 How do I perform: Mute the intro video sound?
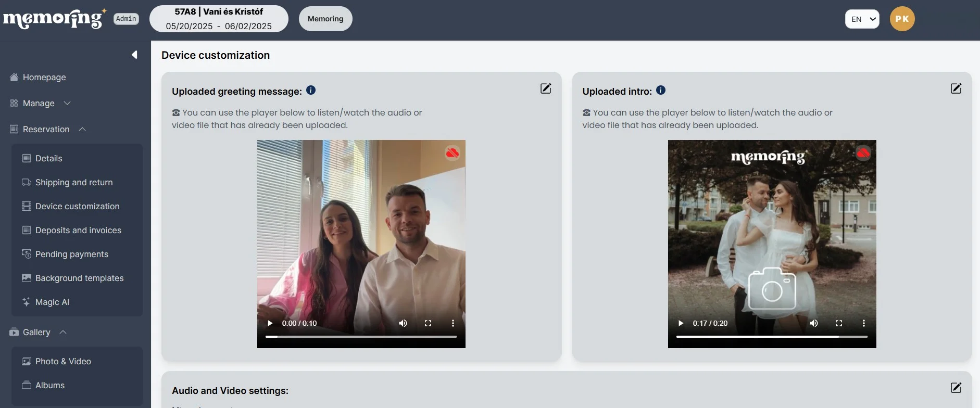coord(813,323)
